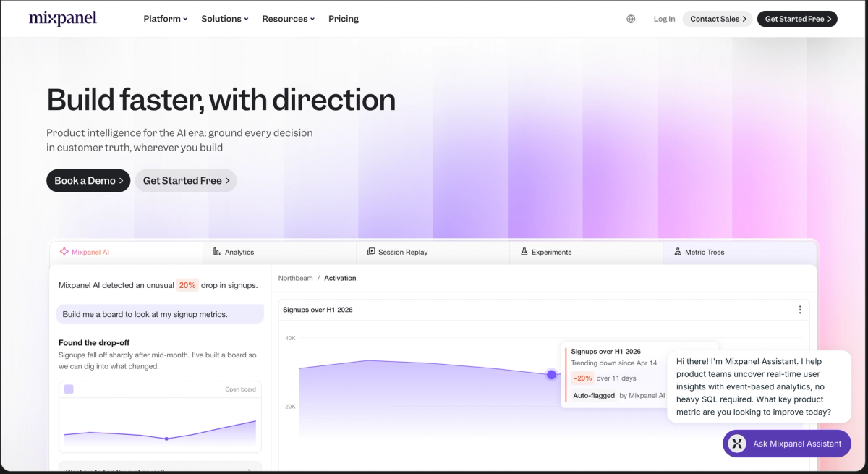Click the Mixpanel logo
The height and width of the screenshot is (474, 868).
click(63, 18)
